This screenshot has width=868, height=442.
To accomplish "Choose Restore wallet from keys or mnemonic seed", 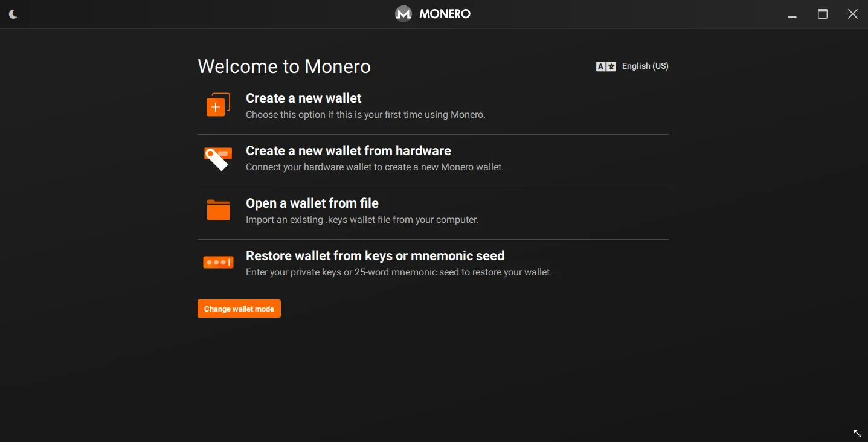I will coord(375,255).
